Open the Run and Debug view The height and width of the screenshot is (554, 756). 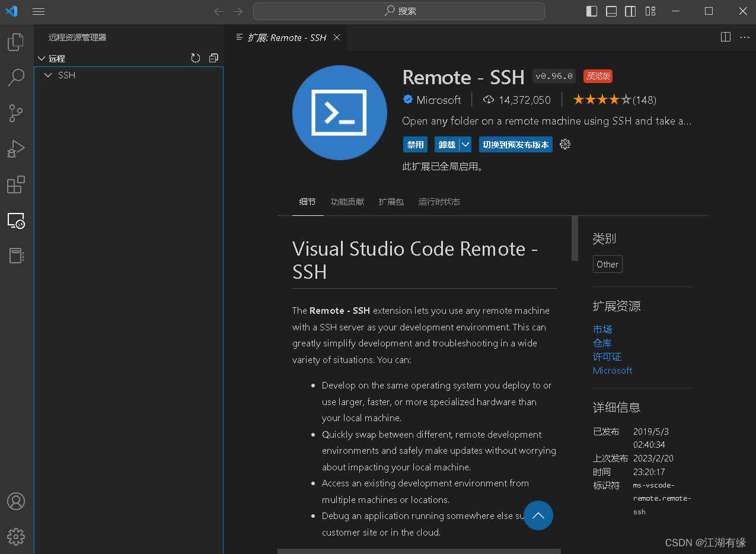pyautogui.click(x=16, y=149)
